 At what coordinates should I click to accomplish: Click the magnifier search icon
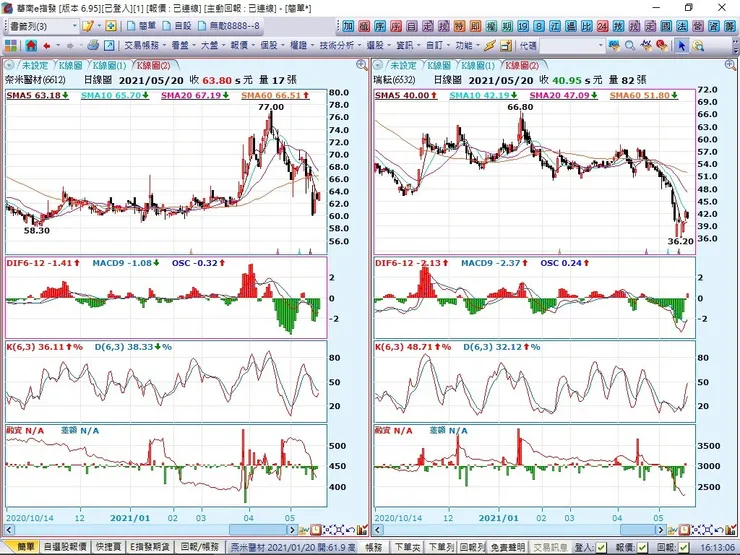[630, 46]
